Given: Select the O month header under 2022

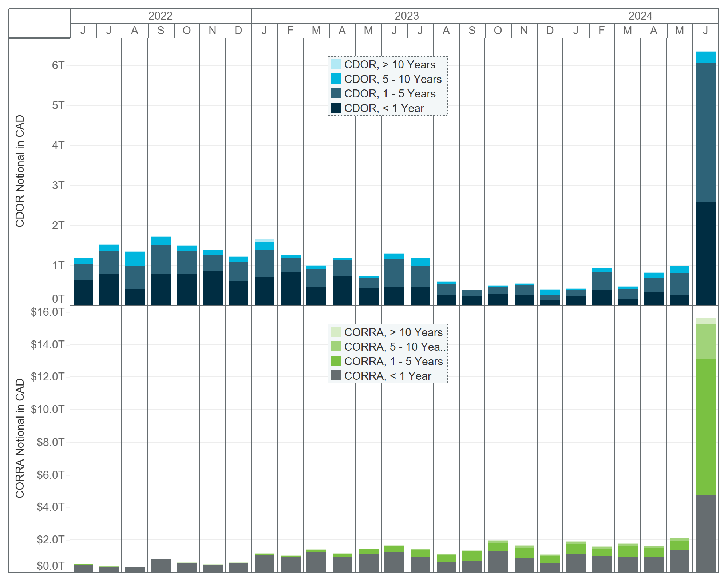Looking at the screenshot, I should (187, 31).
